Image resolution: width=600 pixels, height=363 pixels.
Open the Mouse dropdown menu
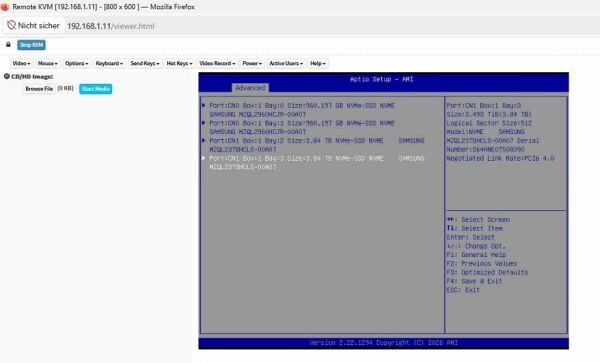tap(47, 63)
